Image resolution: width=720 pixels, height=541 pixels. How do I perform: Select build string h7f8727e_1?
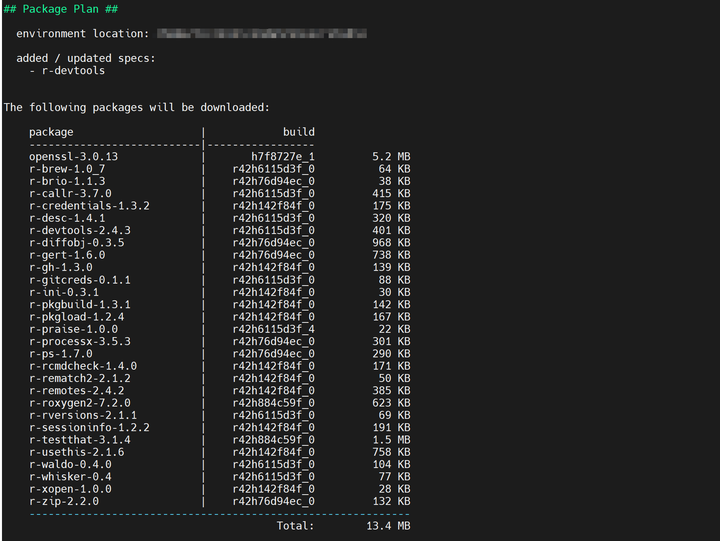point(283,157)
